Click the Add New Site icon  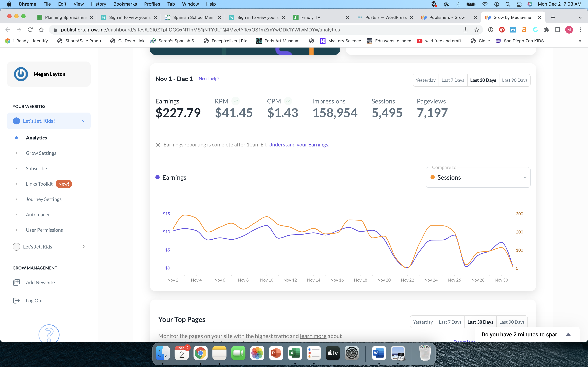click(x=16, y=282)
